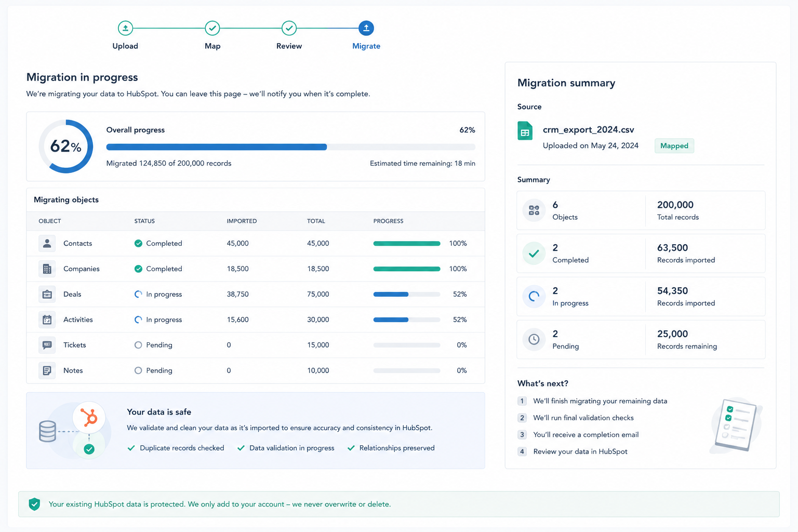Click the Mapped status badge

pos(674,146)
